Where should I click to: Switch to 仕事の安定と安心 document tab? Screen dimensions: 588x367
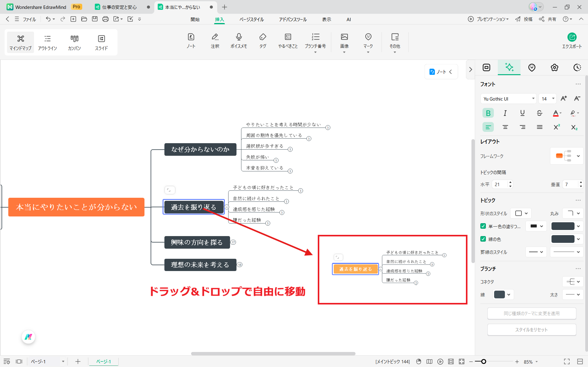click(119, 7)
